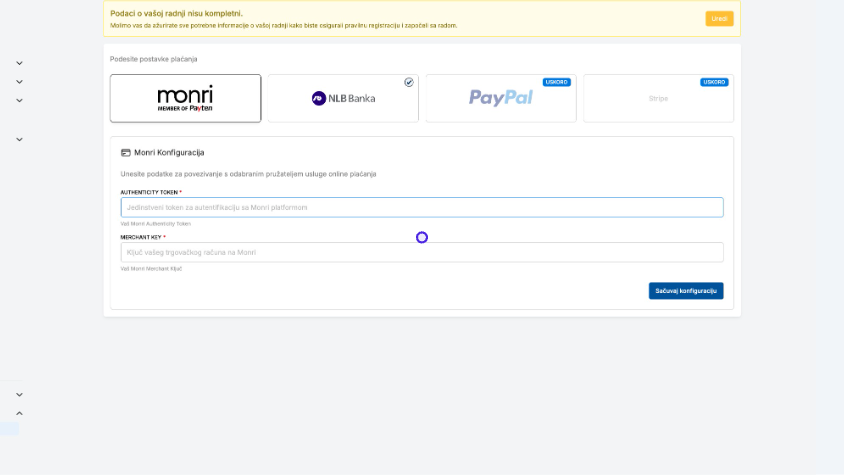
Task: Click the checkmark icon on NLB Banka card
Action: tap(409, 82)
